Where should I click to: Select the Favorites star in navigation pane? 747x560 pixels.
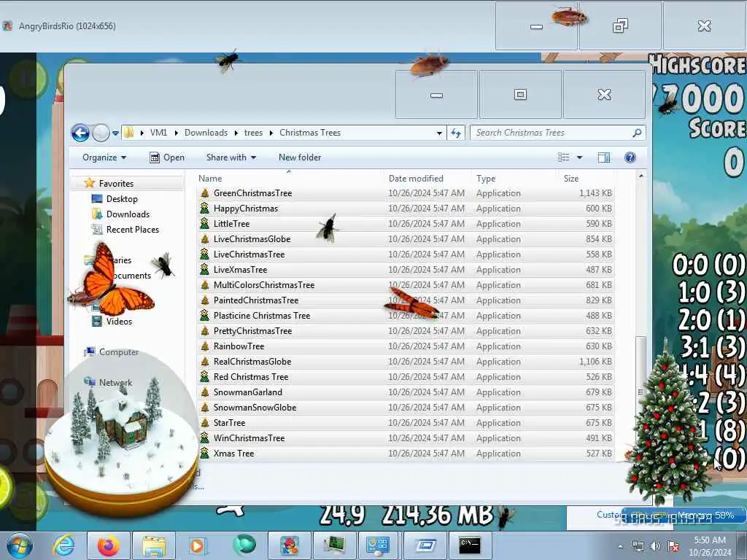89,183
